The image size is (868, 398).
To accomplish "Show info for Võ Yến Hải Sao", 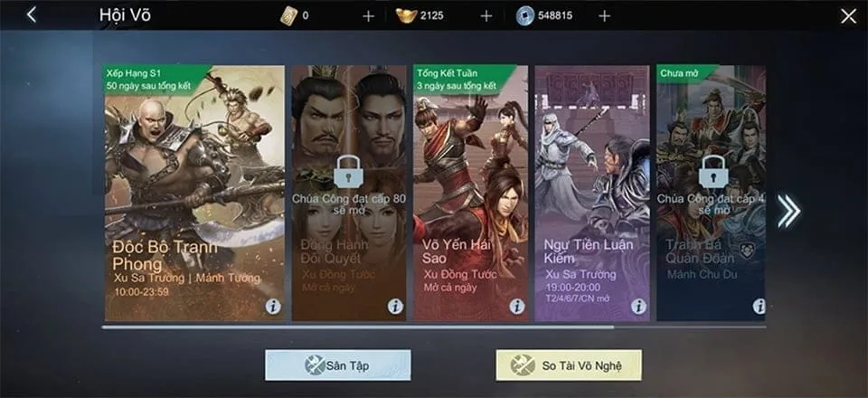I will tap(516, 306).
